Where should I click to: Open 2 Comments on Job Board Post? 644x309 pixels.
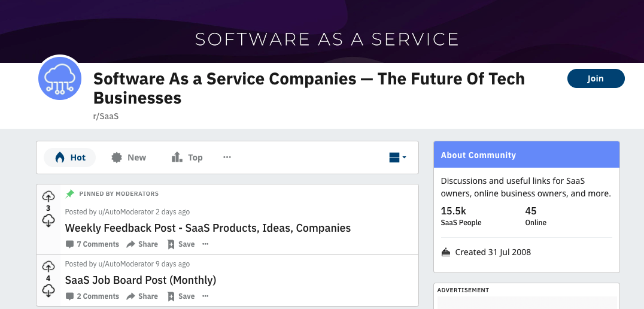click(92, 296)
